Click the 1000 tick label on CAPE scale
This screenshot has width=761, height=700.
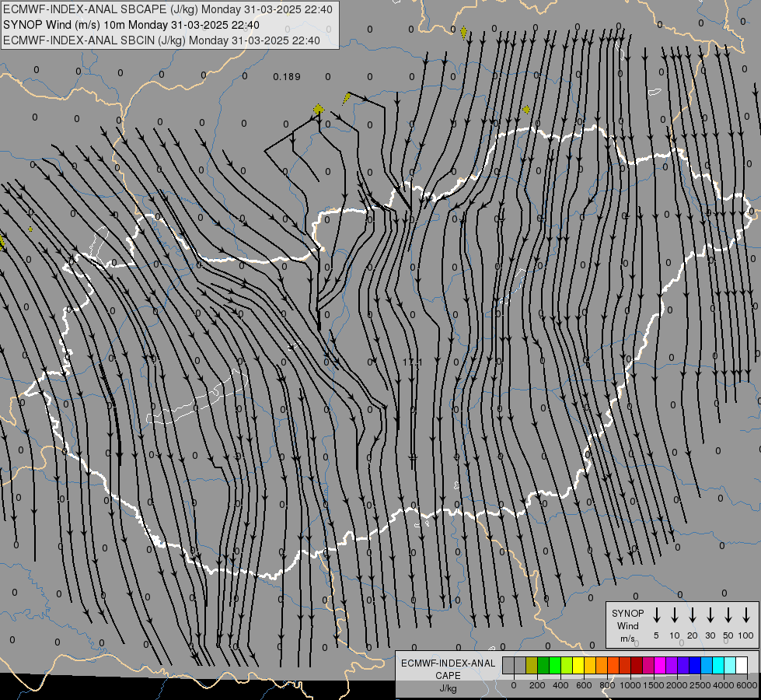630,685
